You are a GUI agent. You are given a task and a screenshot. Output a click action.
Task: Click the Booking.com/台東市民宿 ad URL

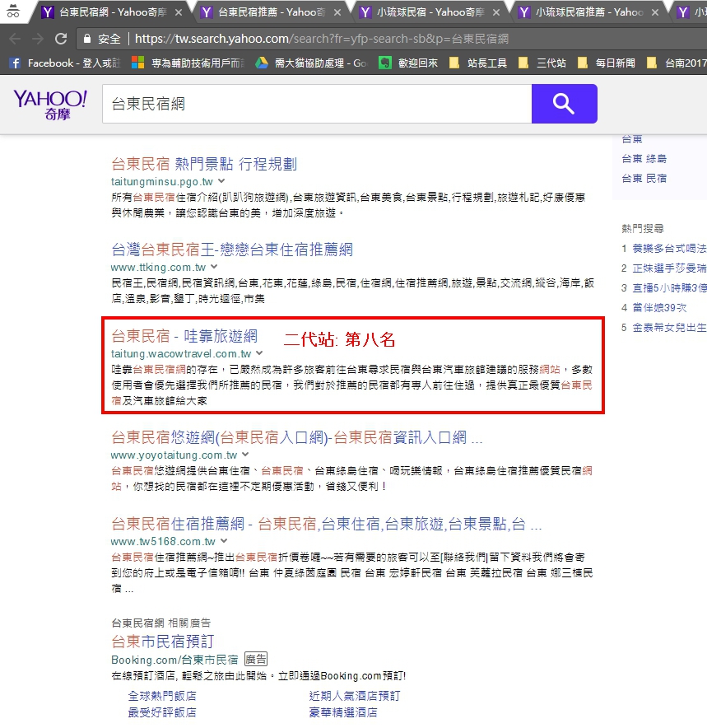tap(174, 660)
